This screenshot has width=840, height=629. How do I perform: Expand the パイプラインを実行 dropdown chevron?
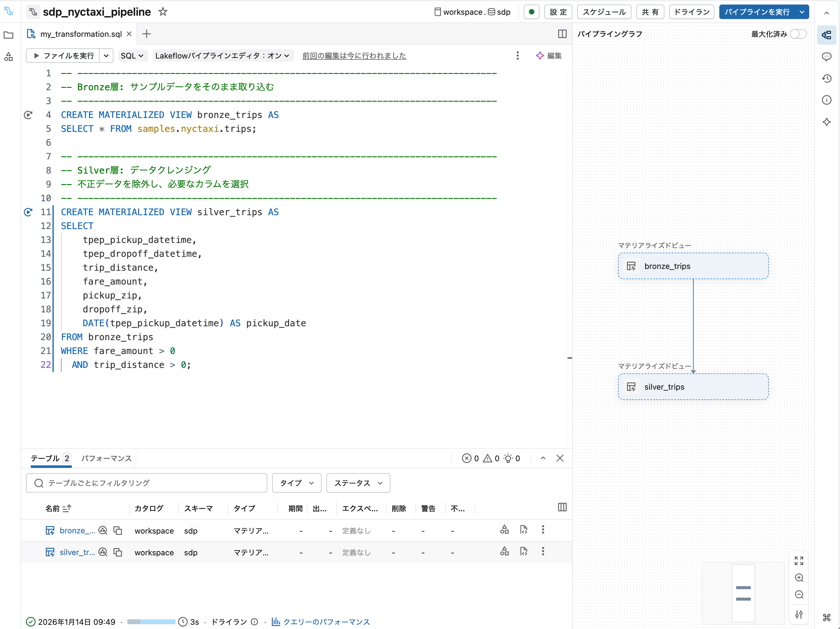(x=802, y=12)
